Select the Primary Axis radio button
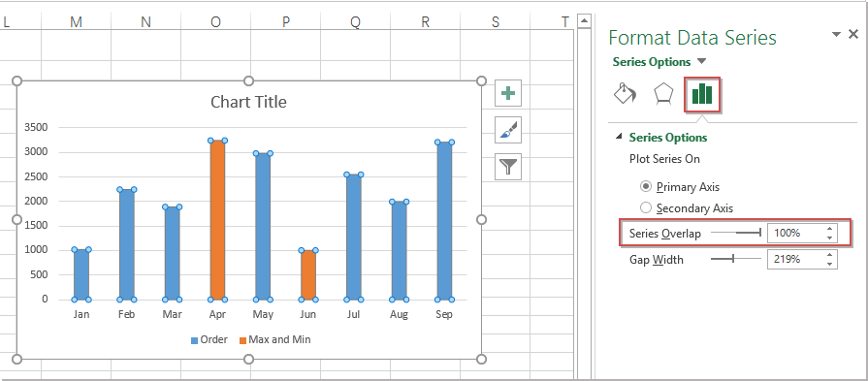Viewport: 868px width, 381px height. point(646,186)
